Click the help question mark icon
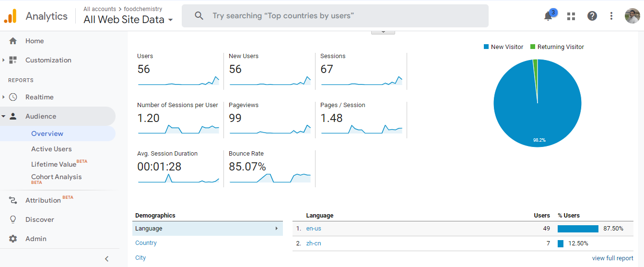The height and width of the screenshot is (267, 644). coord(592,16)
